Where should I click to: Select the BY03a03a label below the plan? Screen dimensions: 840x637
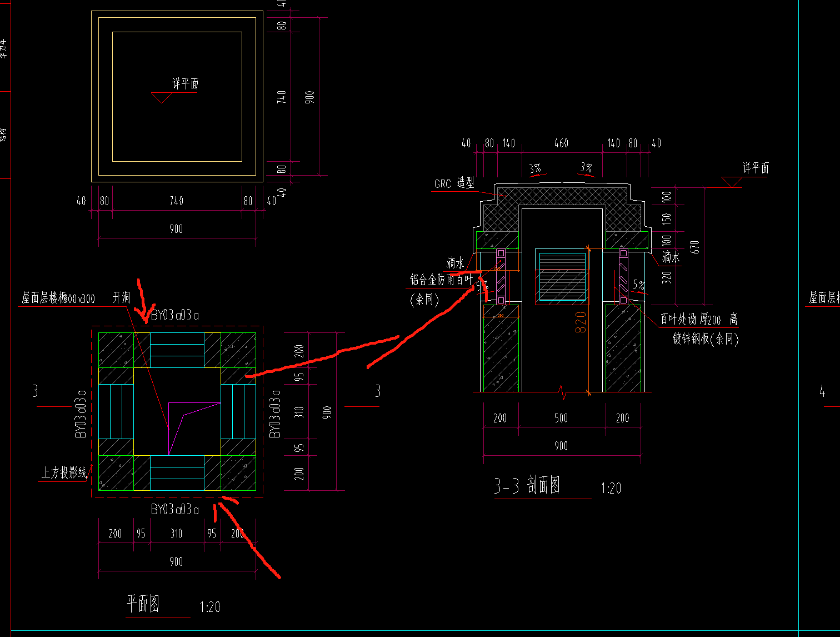175,509
